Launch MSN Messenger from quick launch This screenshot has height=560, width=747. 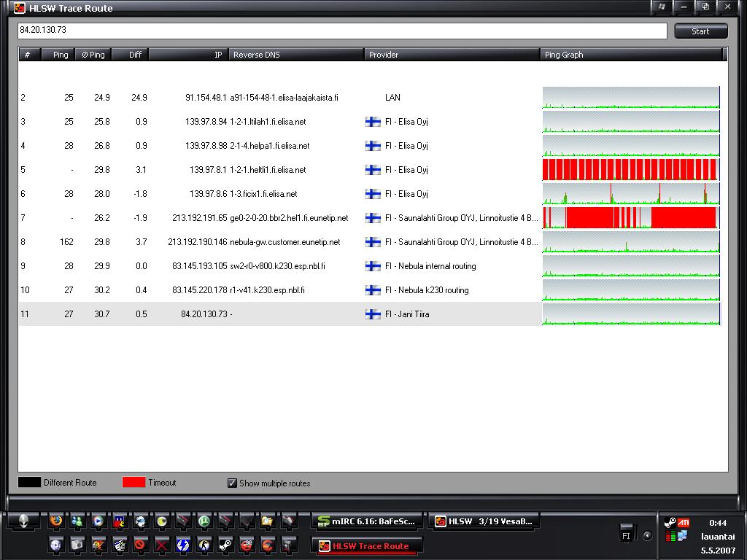coord(77,521)
